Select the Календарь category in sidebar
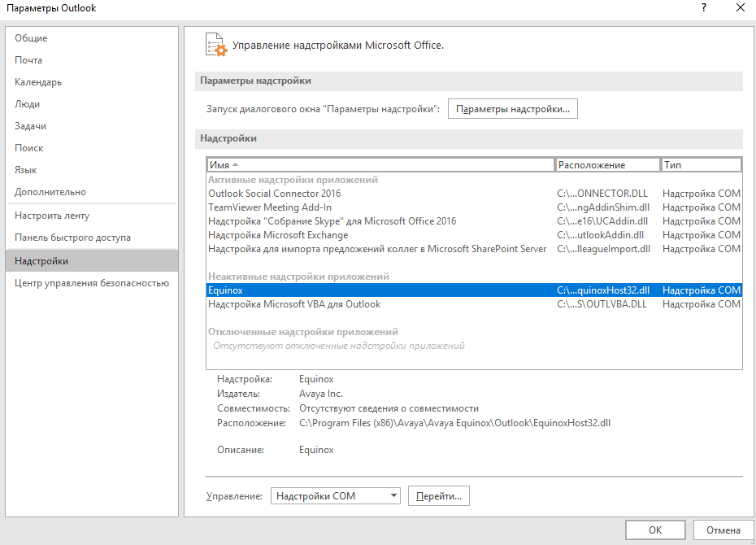The image size is (756, 545). 38,82
